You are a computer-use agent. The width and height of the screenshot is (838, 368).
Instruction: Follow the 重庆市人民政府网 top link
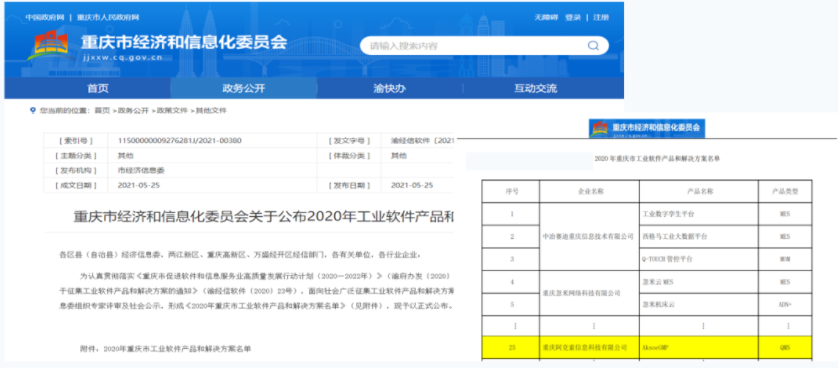pos(108,18)
